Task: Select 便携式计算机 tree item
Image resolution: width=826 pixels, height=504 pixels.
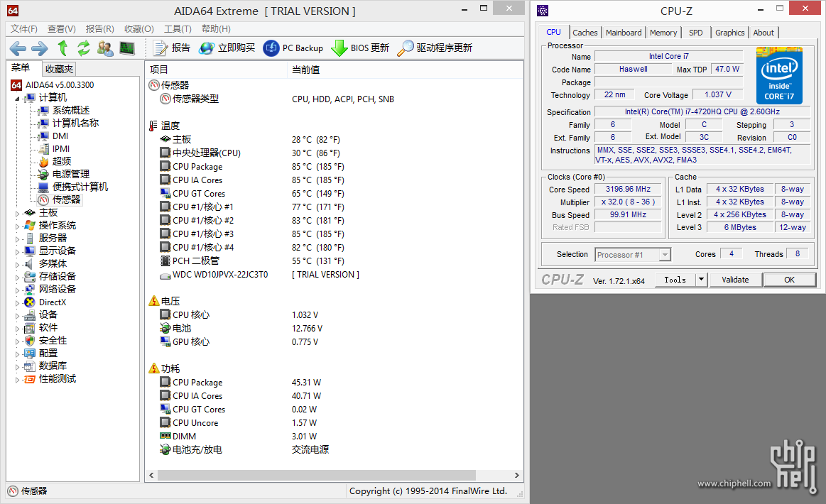Action: (x=80, y=187)
